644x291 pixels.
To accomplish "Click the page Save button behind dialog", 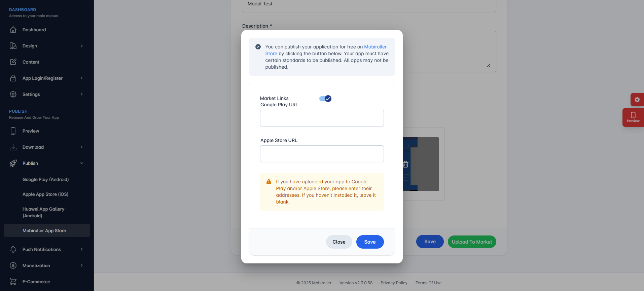I will (430, 242).
